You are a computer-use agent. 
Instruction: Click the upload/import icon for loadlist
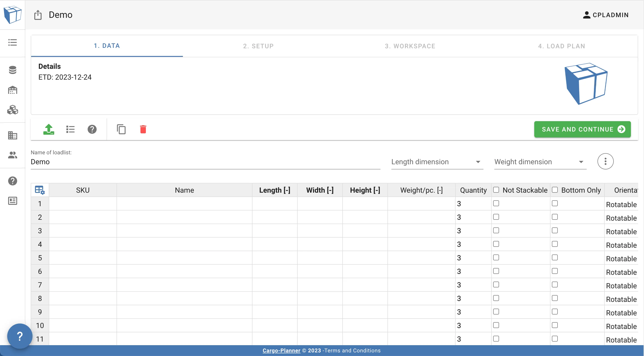48,129
